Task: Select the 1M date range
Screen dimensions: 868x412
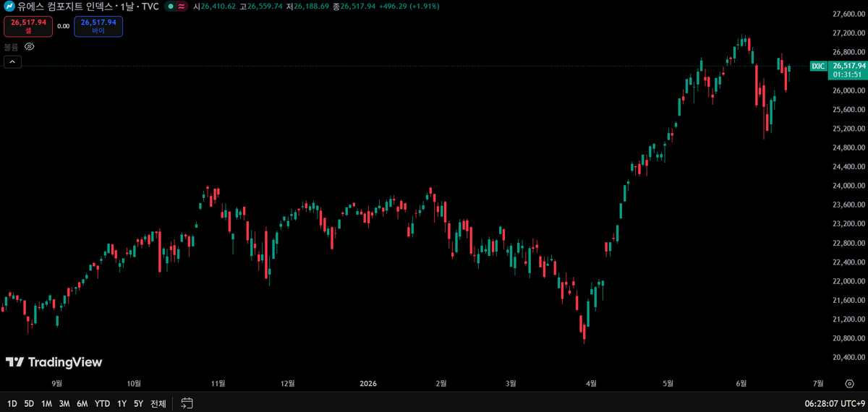Action: (46, 403)
